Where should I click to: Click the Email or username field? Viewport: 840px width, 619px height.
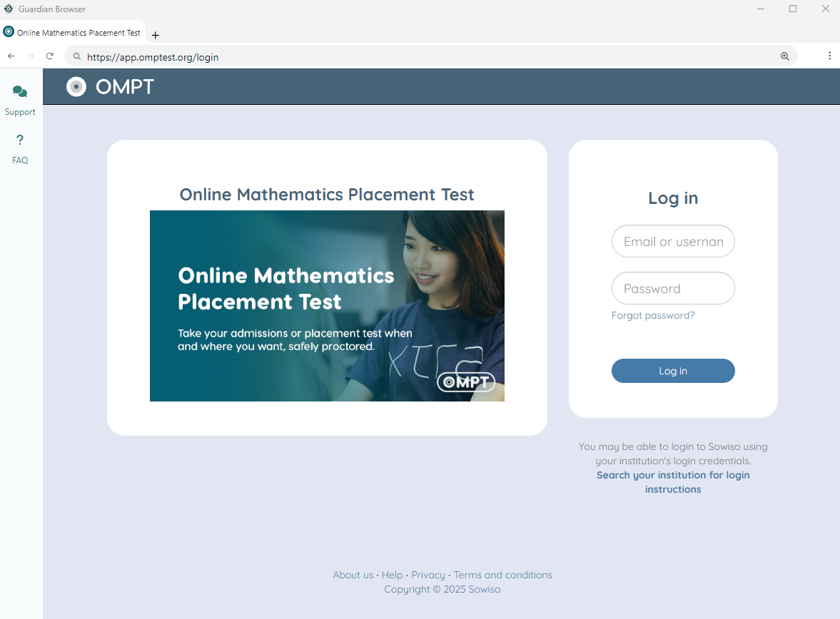(672, 241)
